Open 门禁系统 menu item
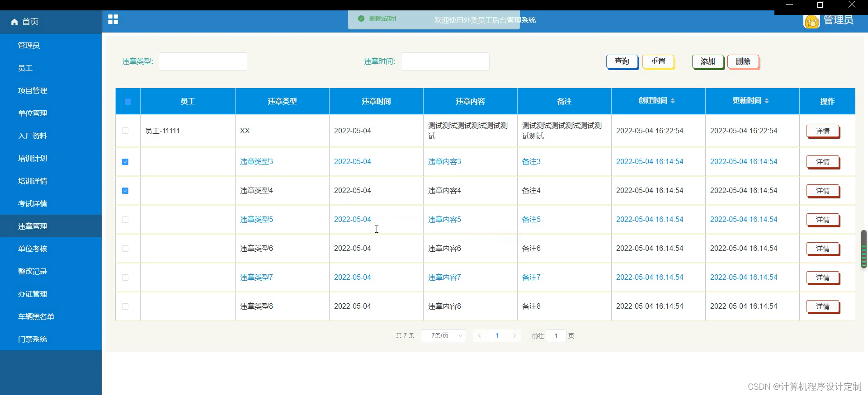The width and height of the screenshot is (868, 395). coord(51,339)
